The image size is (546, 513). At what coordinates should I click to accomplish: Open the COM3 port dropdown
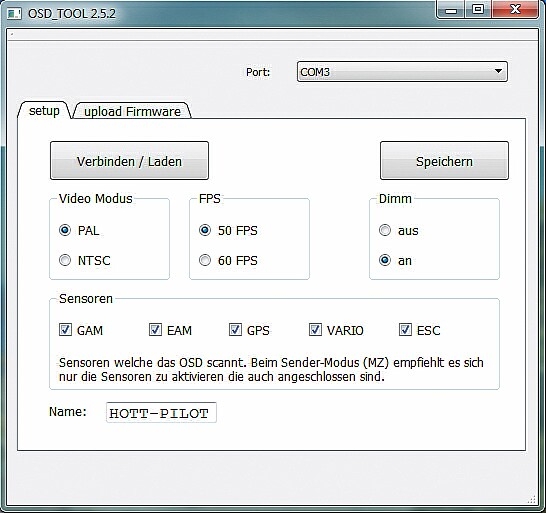pyautogui.click(x=402, y=72)
